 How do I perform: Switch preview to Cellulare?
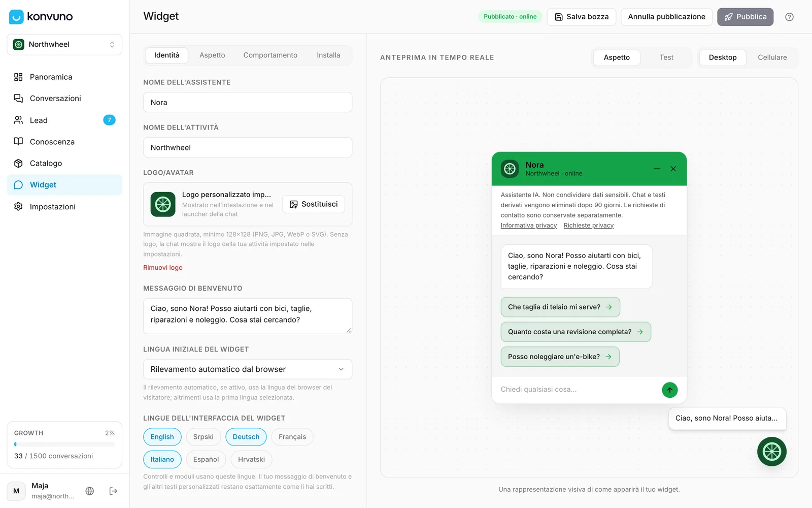click(x=772, y=57)
